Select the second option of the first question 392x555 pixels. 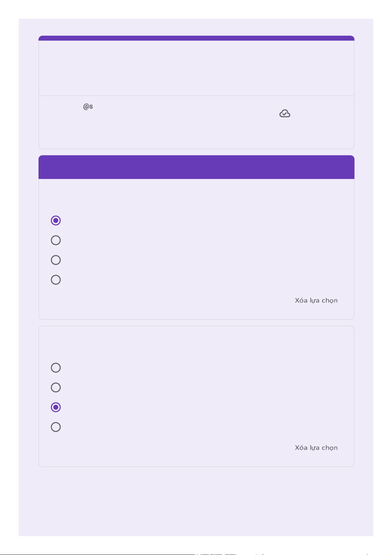pos(56,240)
